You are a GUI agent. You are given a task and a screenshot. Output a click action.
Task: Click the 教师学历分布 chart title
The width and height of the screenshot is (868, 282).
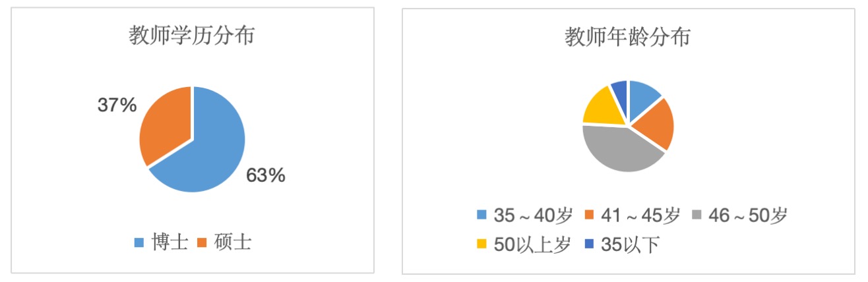(x=191, y=37)
